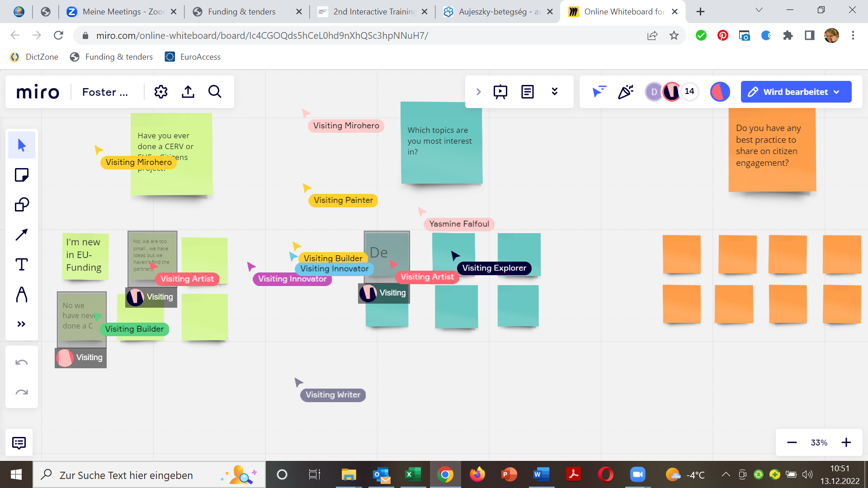Open the comments panel icon
The width and height of the screenshot is (868, 488).
click(x=19, y=443)
